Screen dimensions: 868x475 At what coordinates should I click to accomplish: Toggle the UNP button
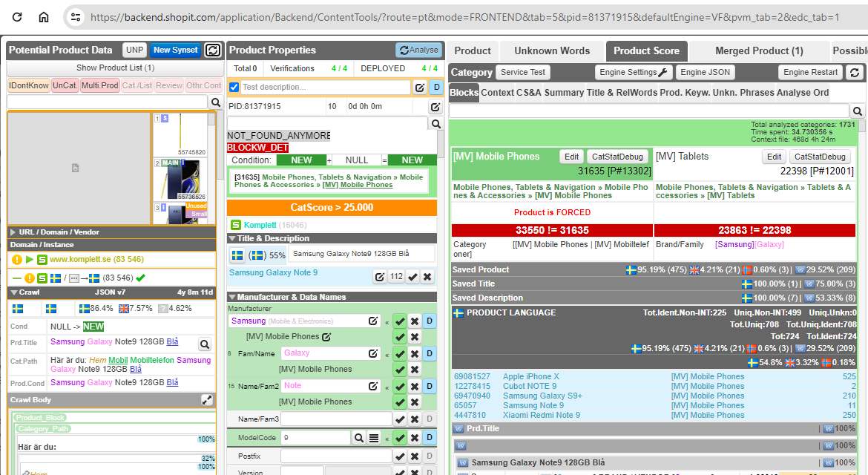point(134,50)
